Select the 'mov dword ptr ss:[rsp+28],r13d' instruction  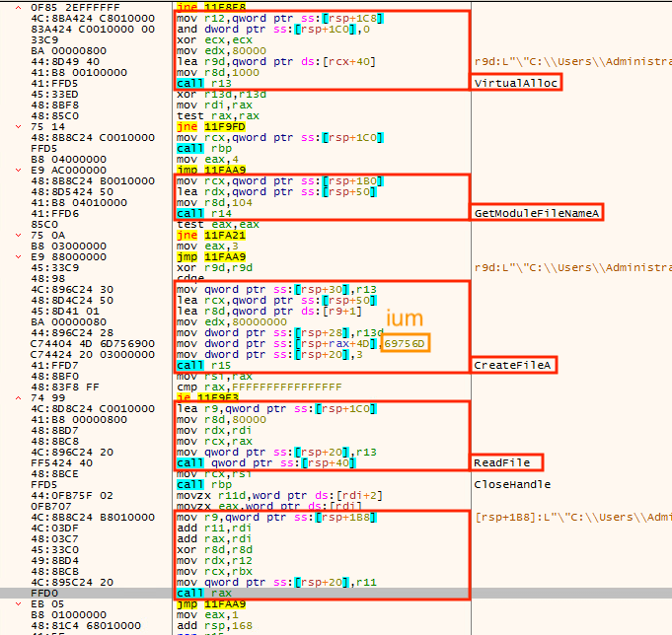[x=280, y=332]
